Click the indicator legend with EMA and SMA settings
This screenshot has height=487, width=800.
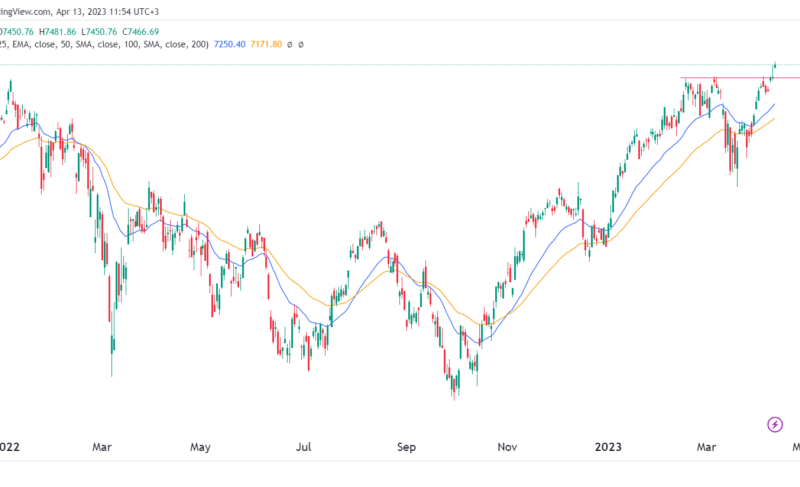coord(104,44)
